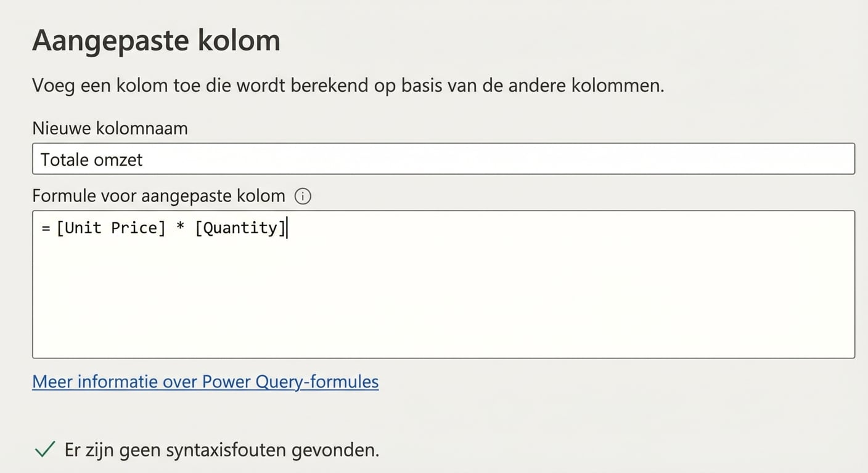The width and height of the screenshot is (868, 473).
Task: Click the Power Query formulas learn-more link
Action: [205, 382]
